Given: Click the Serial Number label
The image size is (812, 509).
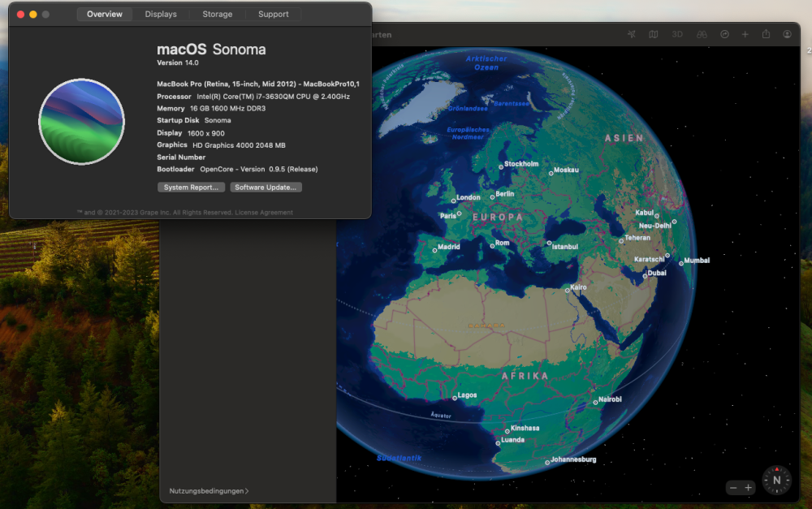Looking at the screenshot, I should pos(181,157).
